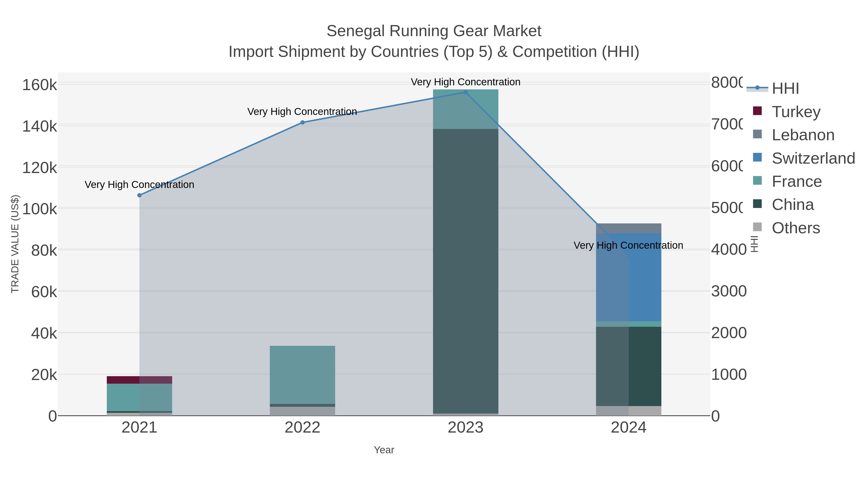Click the Others bar segment for 2024
The image size is (868, 488).
(x=628, y=411)
